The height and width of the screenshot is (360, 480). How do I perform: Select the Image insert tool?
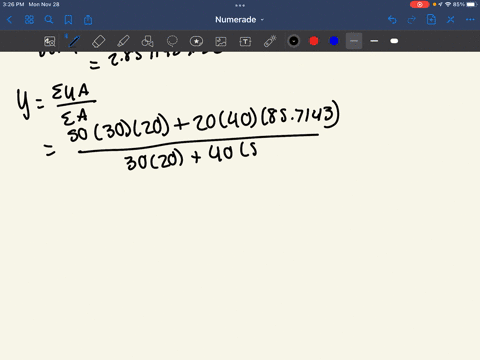click(x=221, y=41)
